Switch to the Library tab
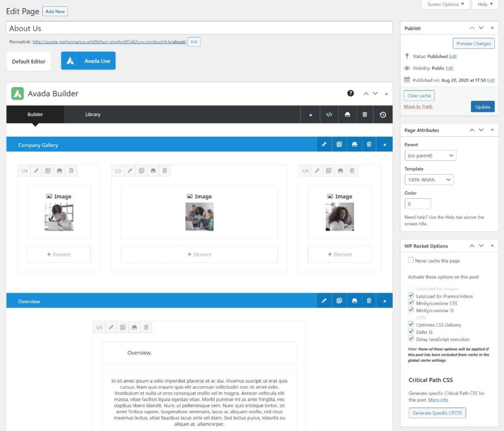The image size is (504, 431). (93, 115)
